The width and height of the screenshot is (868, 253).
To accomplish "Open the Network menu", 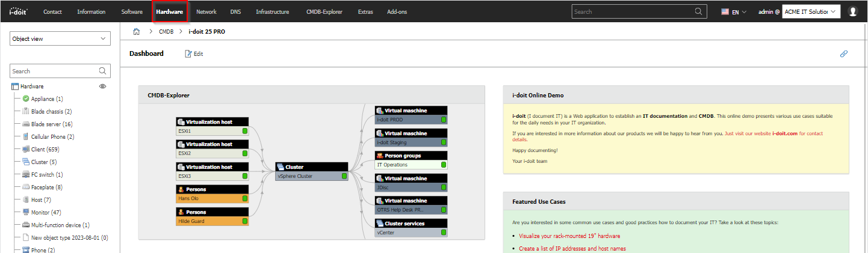I will [x=206, y=11].
